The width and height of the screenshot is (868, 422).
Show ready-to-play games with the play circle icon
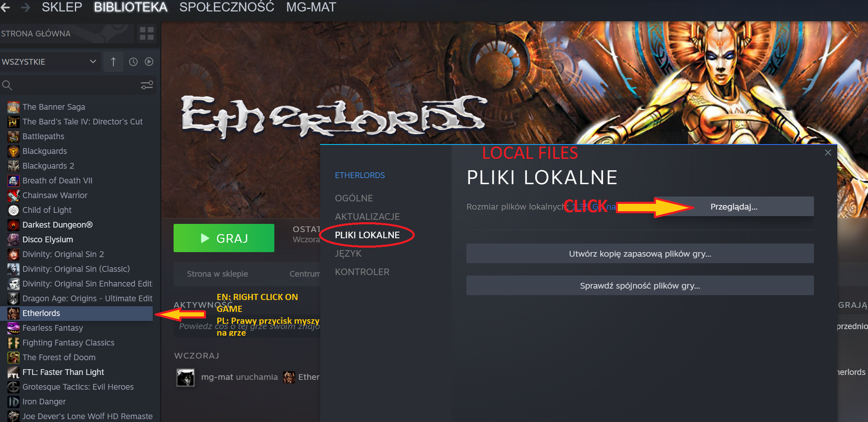coord(149,61)
